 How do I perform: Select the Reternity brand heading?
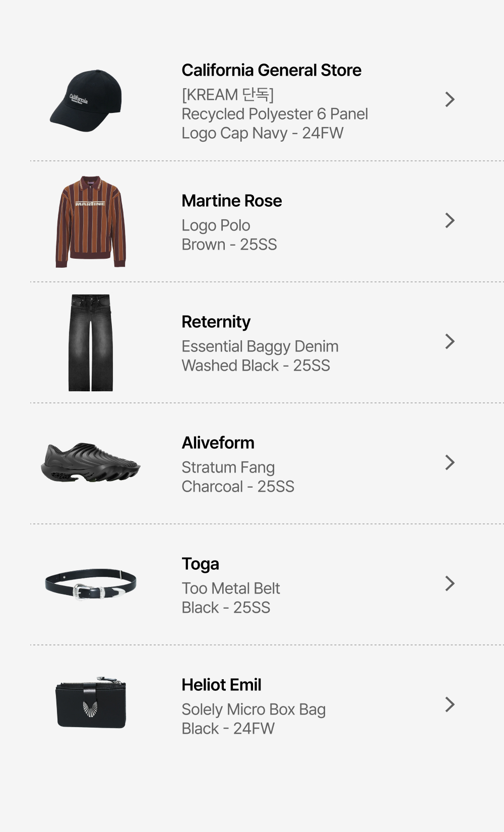point(216,322)
